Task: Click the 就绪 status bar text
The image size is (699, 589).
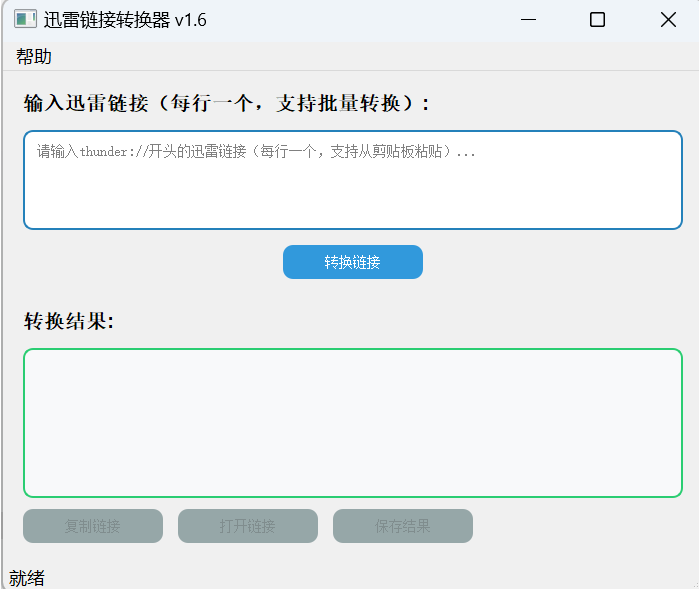Action: (x=27, y=578)
